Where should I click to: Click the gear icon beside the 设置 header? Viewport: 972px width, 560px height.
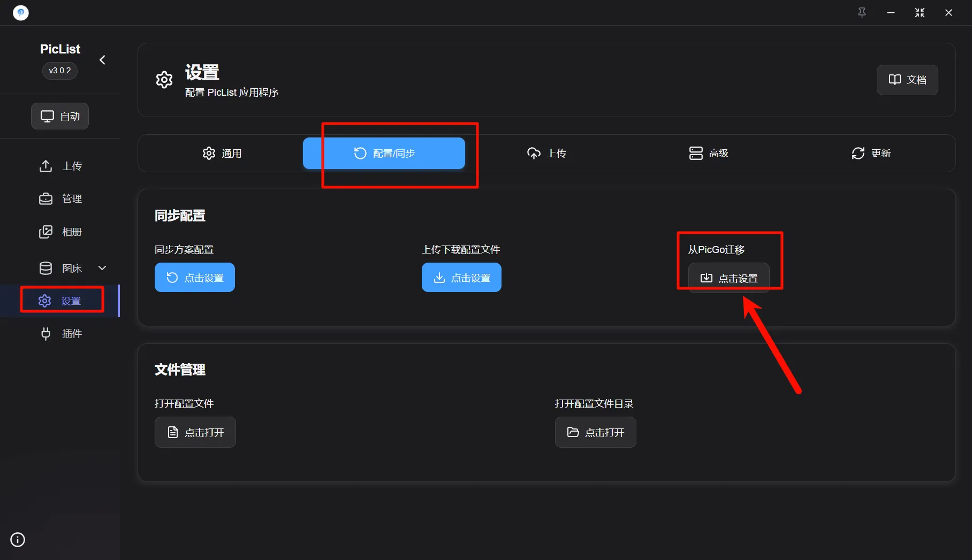coord(164,80)
